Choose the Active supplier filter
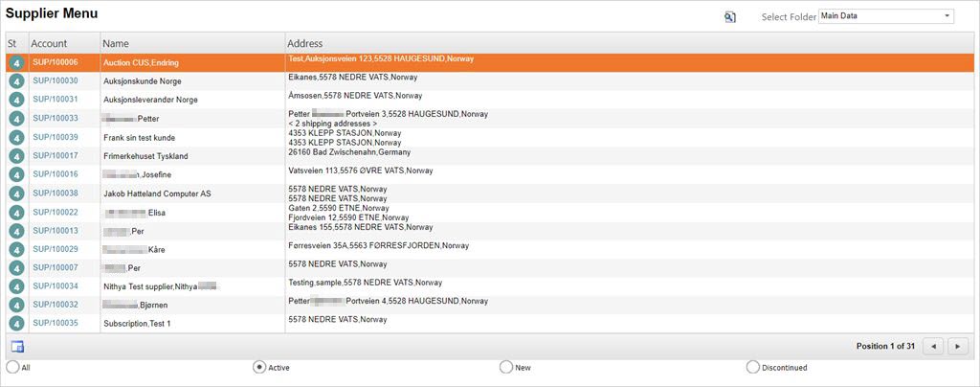Viewport: 980px width, 387px height. (x=259, y=367)
